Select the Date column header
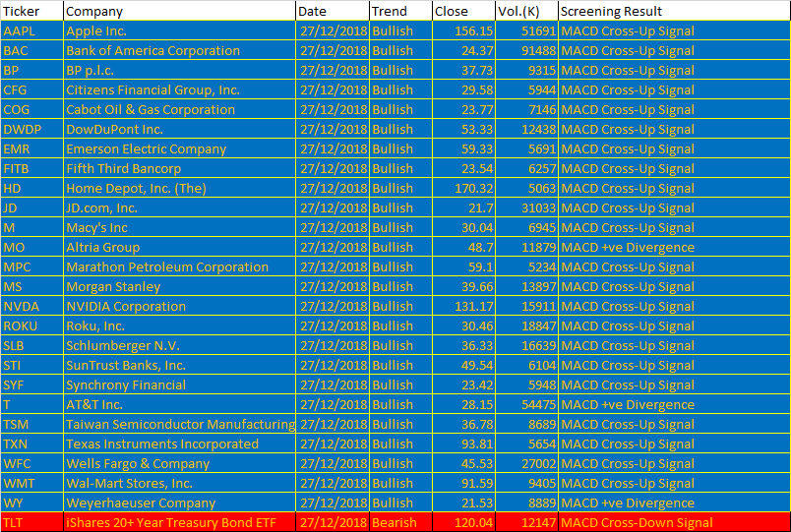 333,11
